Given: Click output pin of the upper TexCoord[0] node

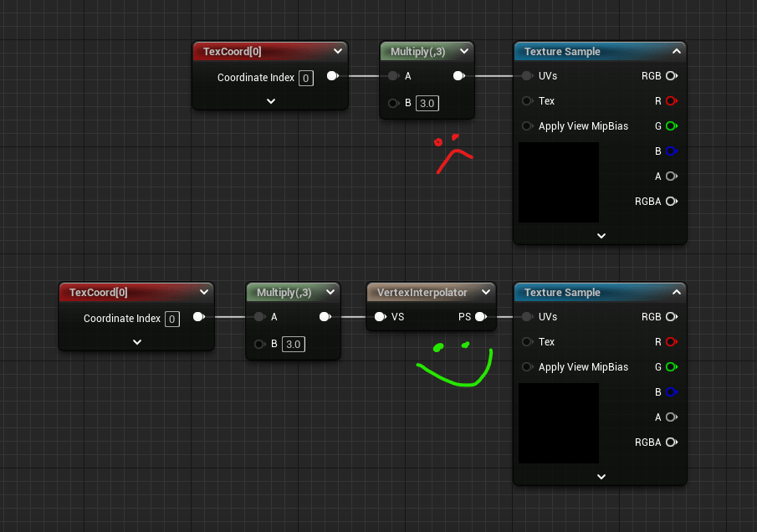Looking at the screenshot, I should click(x=332, y=76).
